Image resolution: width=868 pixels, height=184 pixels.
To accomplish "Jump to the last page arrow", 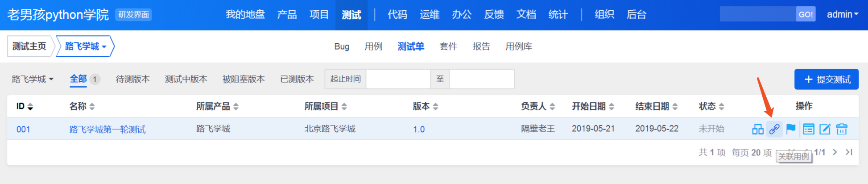I will 849,152.
